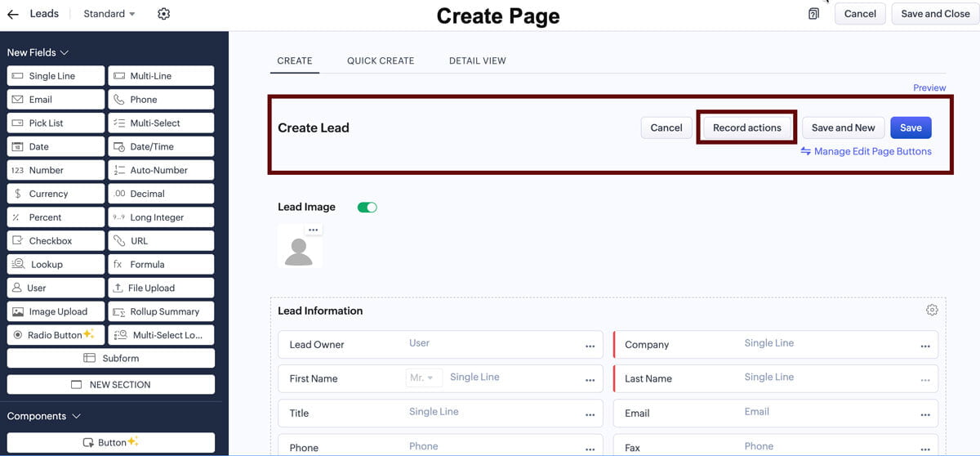Viewport: 980px width, 456px height.
Task: Click the Subform field icon
Action: pyautogui.click(x=90, y=358)
